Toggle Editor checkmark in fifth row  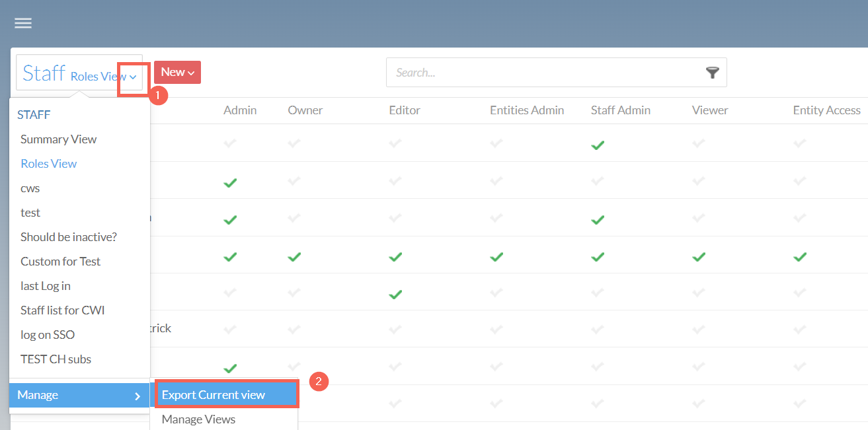click(395, 294)
